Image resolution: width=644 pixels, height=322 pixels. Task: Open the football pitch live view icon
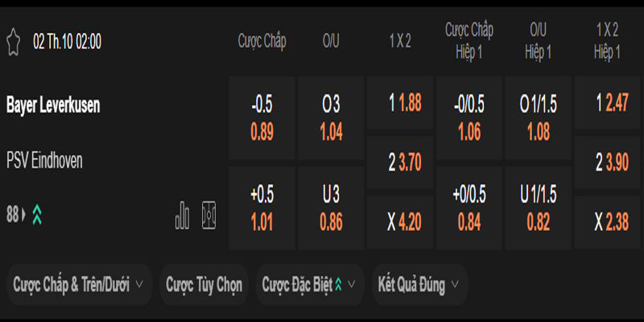209,214
